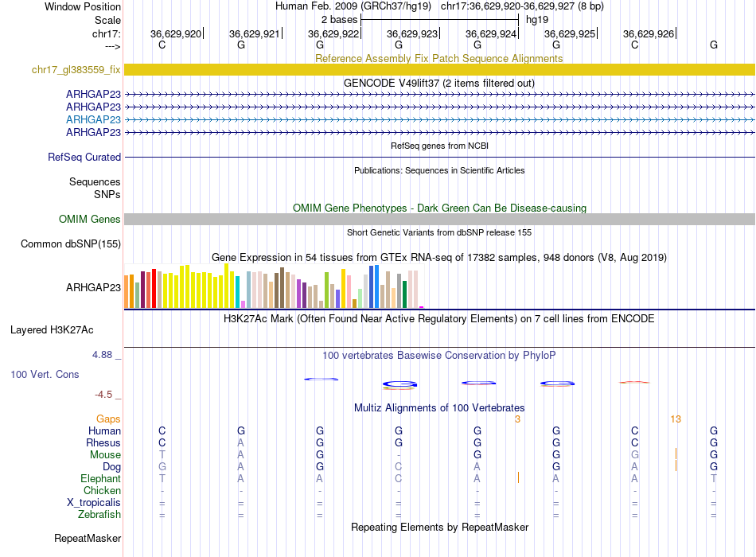
Task: Click the GTEx tissue expression bar chart
Action: point(274,286)
